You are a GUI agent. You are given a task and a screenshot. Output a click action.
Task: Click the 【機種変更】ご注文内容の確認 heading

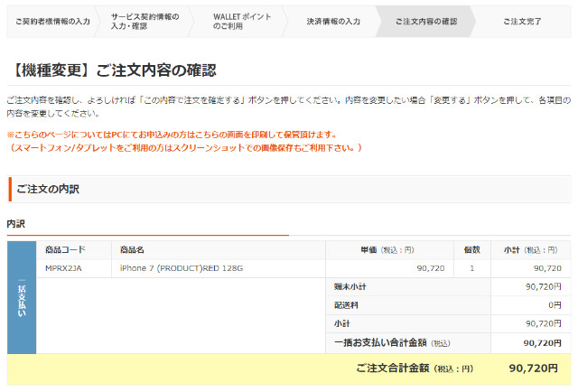point(112,70)
